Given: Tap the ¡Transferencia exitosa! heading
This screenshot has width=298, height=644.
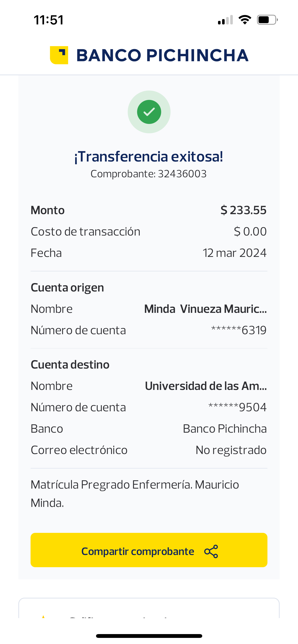Looking at the screenshot, I should [x=149, y=157].
